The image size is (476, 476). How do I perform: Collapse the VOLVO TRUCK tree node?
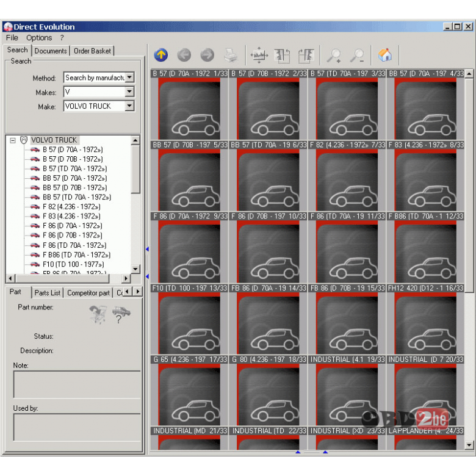click(13, 140)
